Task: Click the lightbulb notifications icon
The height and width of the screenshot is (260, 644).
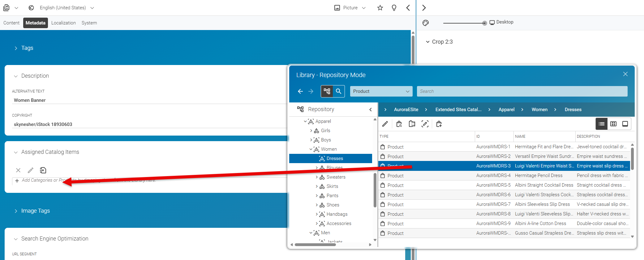Action: [394, 8]
